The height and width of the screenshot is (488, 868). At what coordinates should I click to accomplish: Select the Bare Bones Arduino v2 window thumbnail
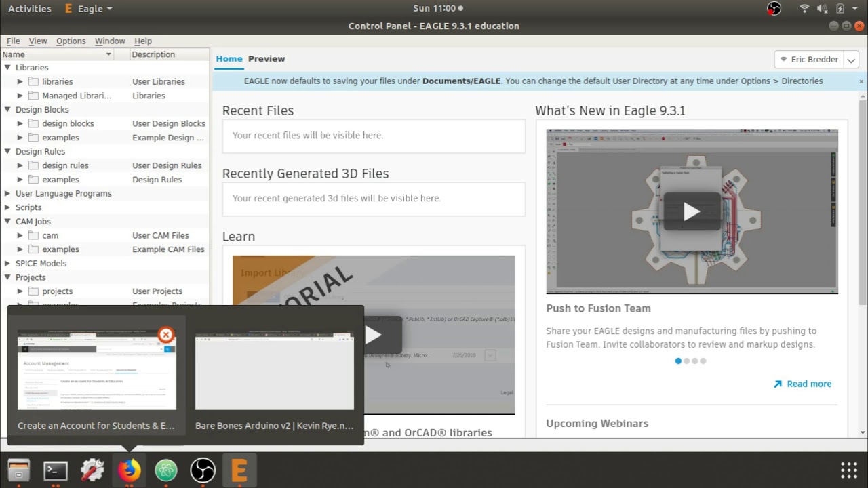point(275,371)
